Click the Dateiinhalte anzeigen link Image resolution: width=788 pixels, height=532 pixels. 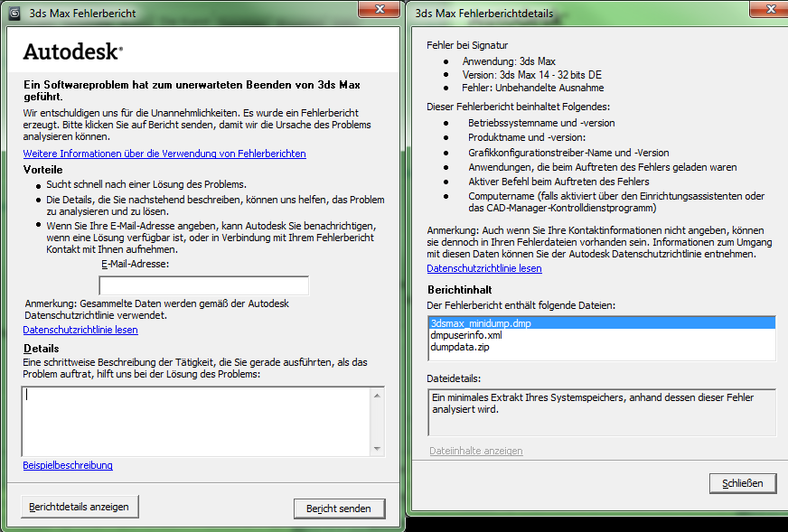476,451
